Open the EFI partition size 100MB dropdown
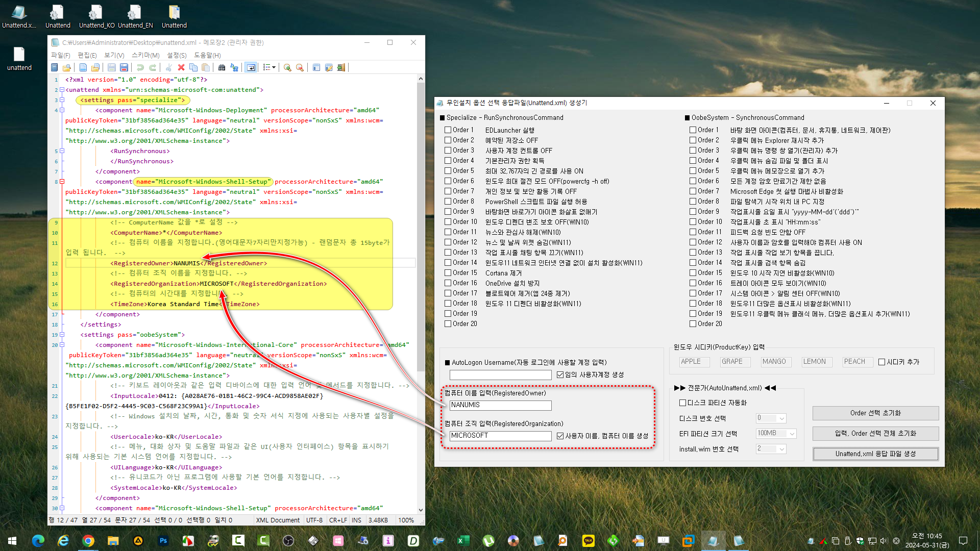This screenshot has width=980, height=551. (x=792, y=434)
